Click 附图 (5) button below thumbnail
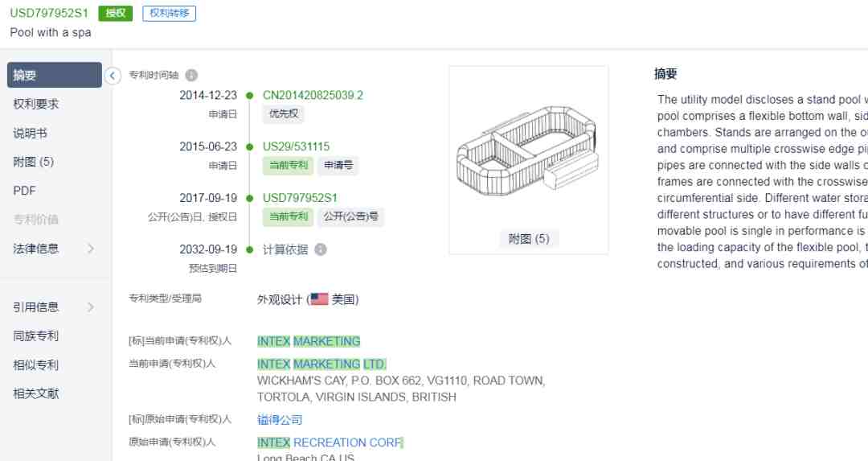868x461 pixels. tap(529, 239)
